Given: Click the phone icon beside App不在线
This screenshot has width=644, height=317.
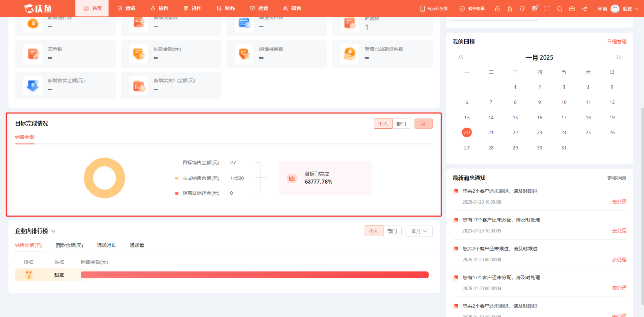Looking at the screenshot, I should pyautogui.click(x=422, y=9).
